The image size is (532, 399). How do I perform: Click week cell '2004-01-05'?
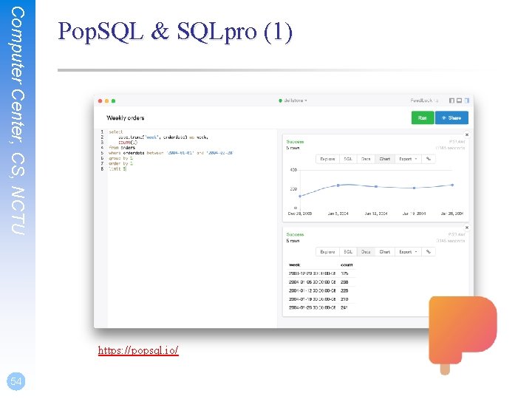tap(312, 282)
